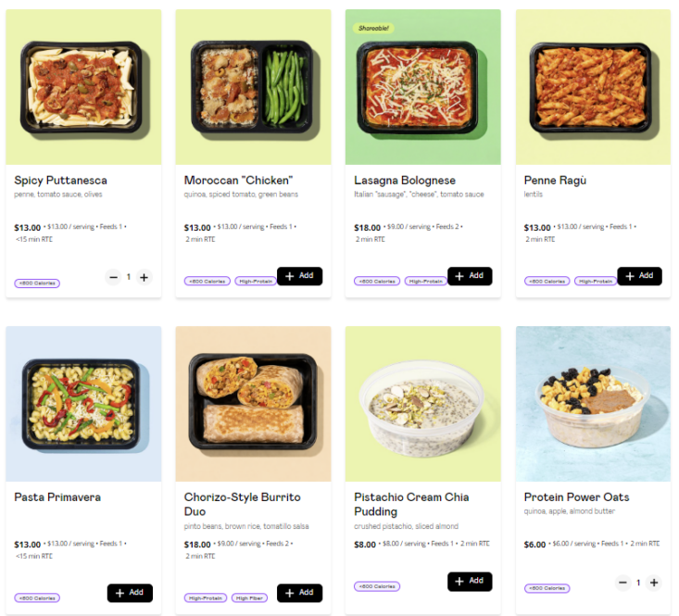
Task: Add Lasagna Bolognese to the order
Action: (x=470, y=276)
